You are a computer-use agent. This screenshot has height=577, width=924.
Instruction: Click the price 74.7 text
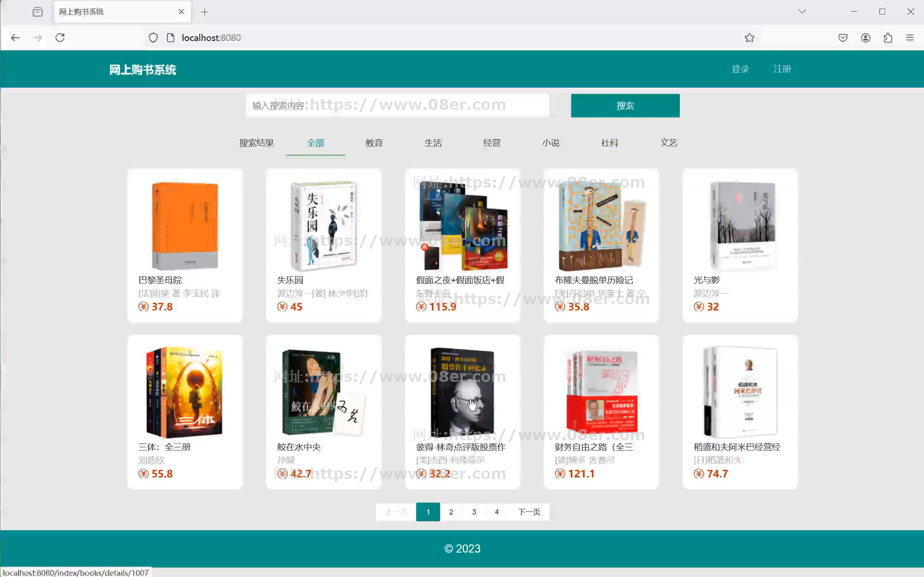pos(717,474)
